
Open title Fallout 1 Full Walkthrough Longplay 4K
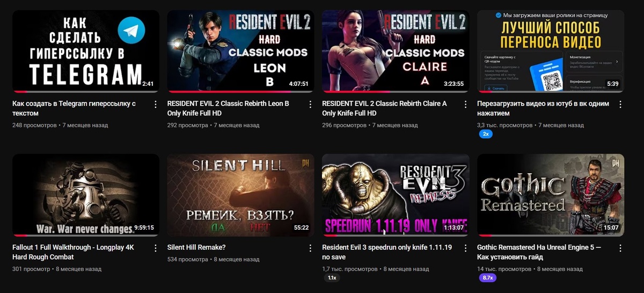[73, 252]
